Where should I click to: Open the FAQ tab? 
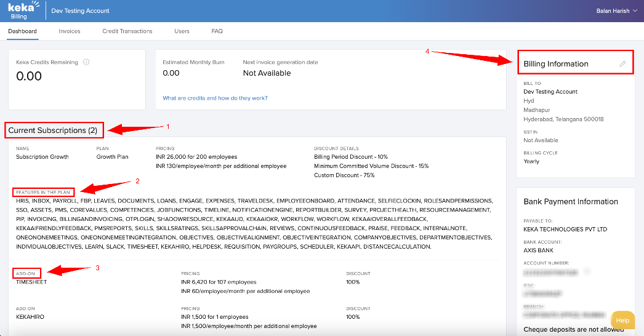click(217, 31)
